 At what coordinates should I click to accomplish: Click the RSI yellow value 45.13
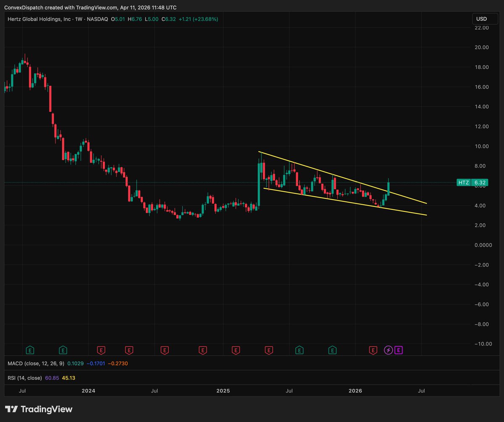(x=69, y=378)
